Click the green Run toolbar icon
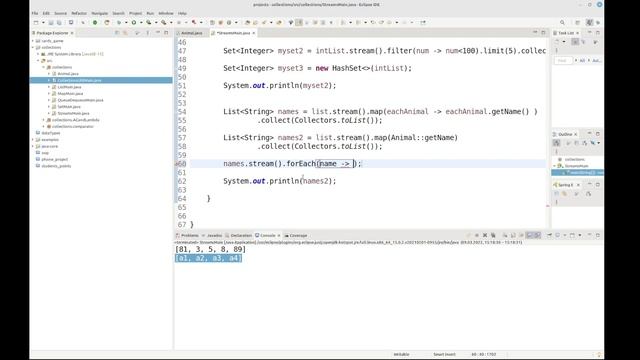The width and height of the screenshot is (640, 360). point(133,22)
